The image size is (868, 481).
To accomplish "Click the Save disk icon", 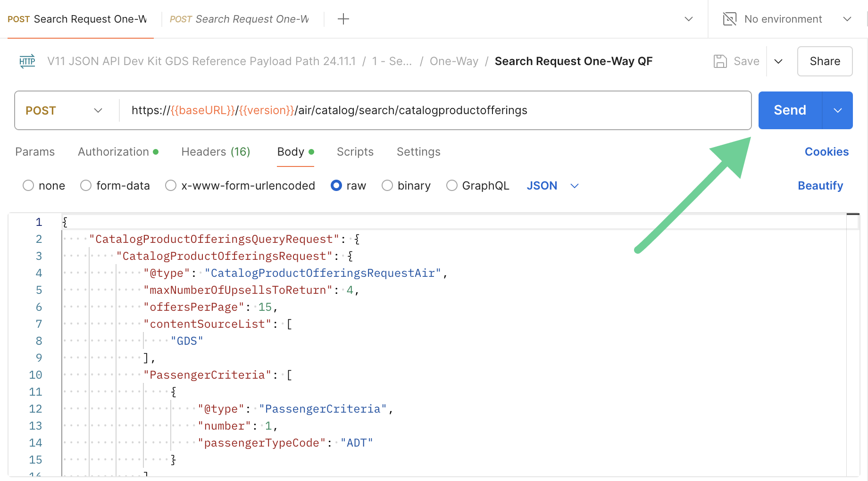I will coord(720,61).
